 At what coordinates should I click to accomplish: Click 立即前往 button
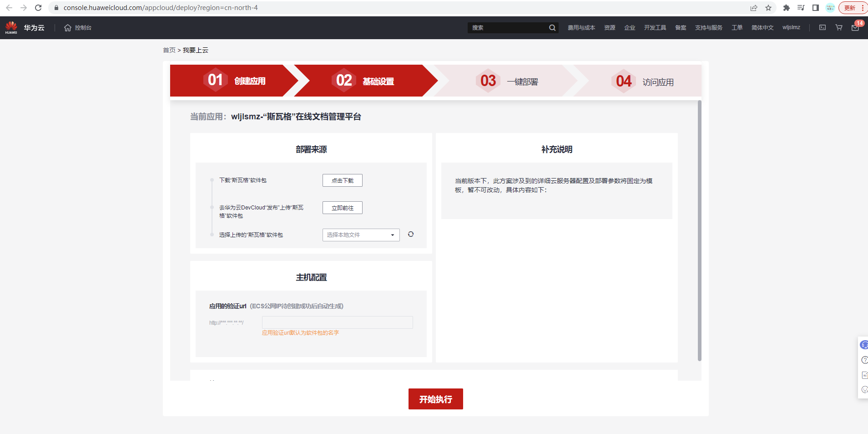pyautogui.click(x=343, y=208)
